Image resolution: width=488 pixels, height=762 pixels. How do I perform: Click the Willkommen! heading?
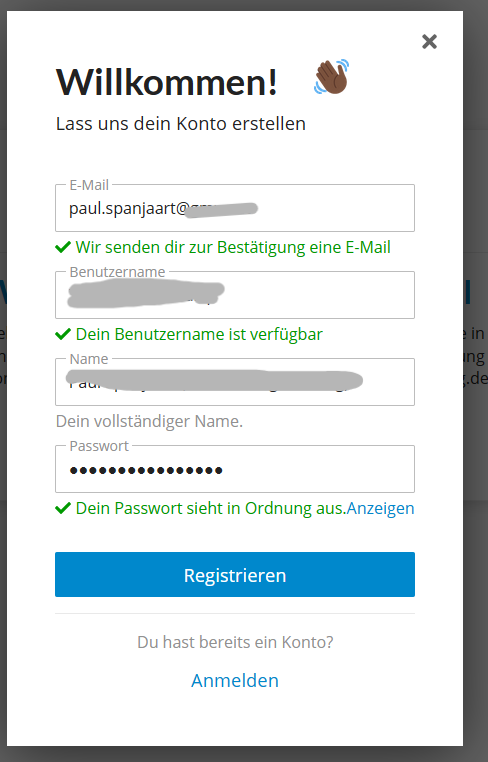(167, 82)
